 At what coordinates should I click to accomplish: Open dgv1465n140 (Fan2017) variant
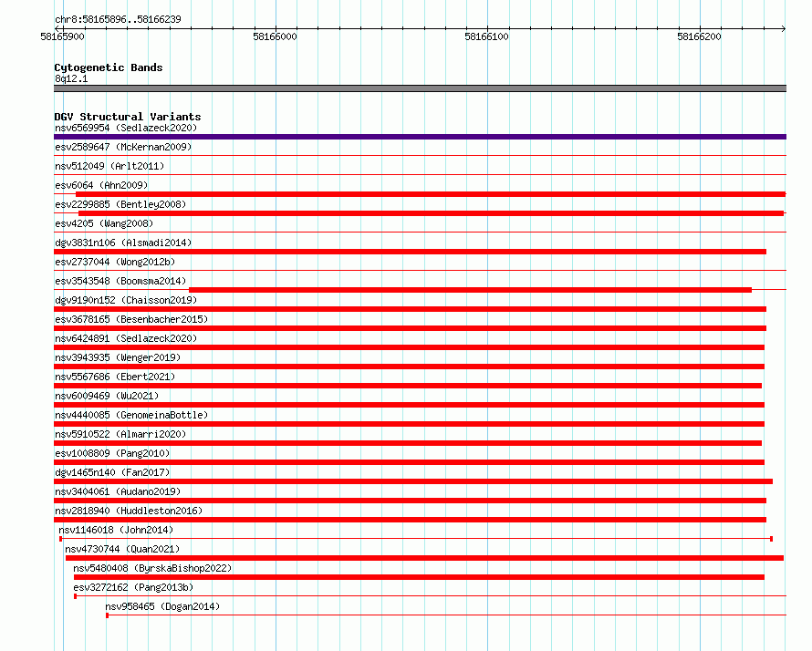tap(112, 472)
